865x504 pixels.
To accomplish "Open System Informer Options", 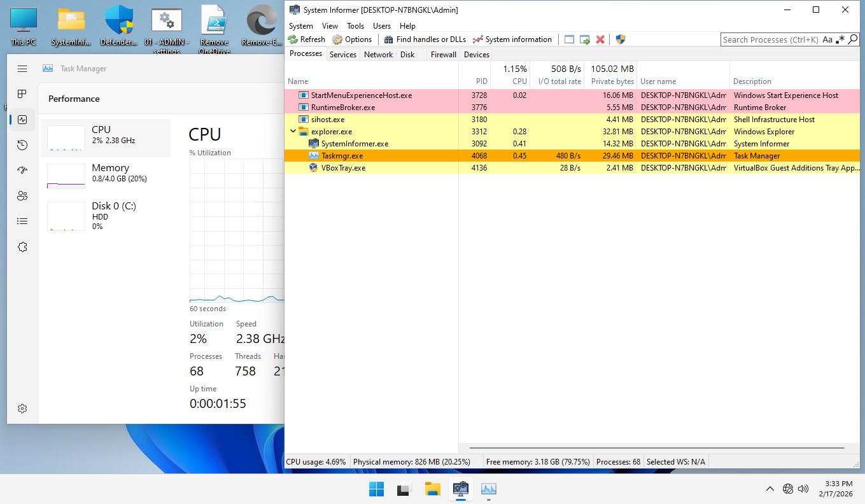I will click(352, 39).
